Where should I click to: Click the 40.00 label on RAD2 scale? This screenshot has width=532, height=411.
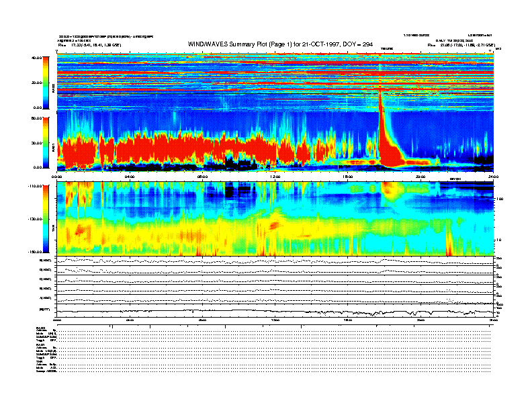[36, 58]
